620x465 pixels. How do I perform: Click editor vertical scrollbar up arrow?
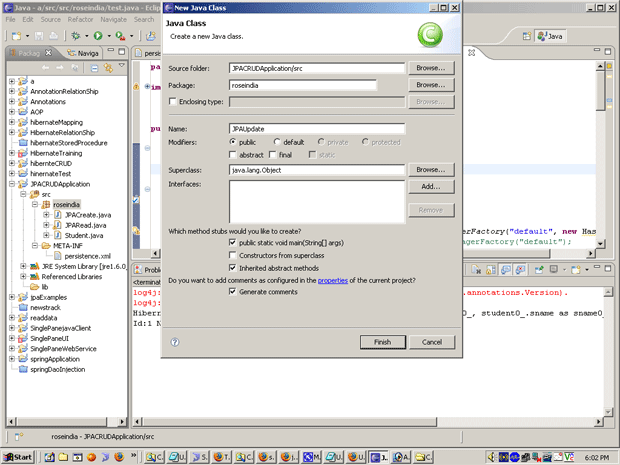pyautogui.click(x=600, y=66)
